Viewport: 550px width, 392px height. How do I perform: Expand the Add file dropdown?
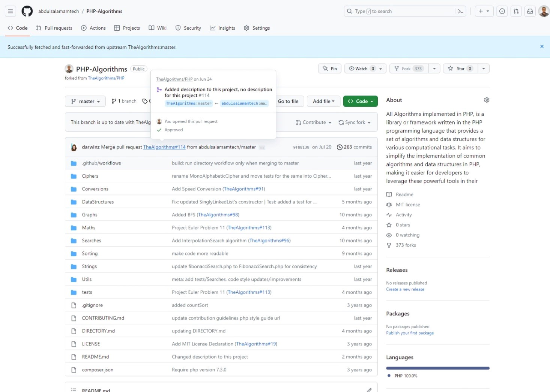(x=324, y=101)
